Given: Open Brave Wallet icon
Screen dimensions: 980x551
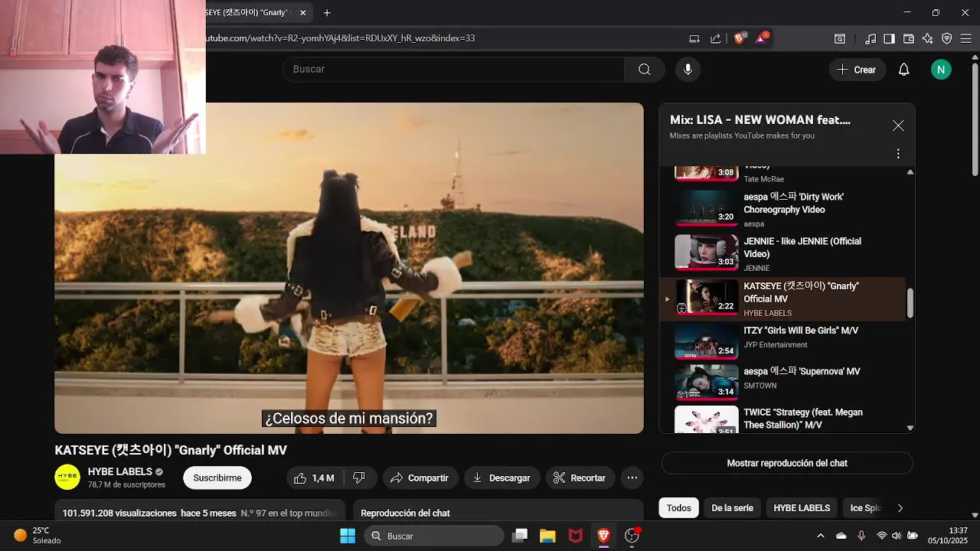Looking at the screenshot, I should coord(909,38).
